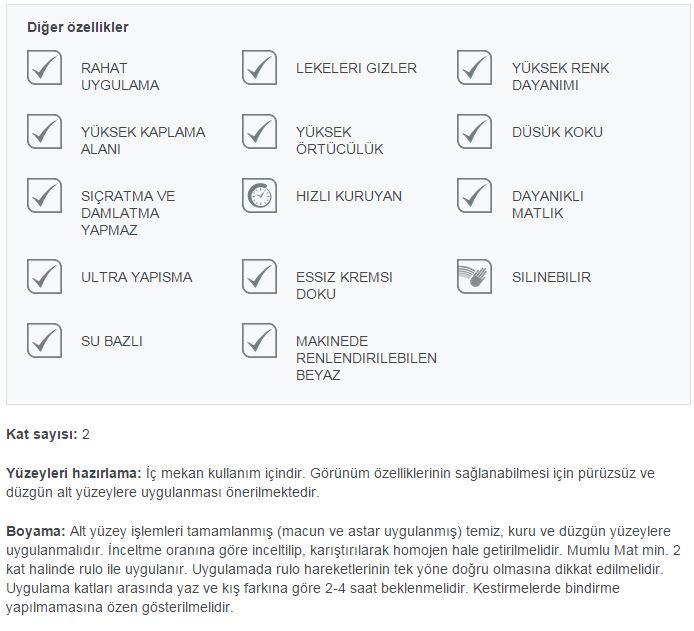Screen dimensions: 694x631
Task: Click the checkmark box next to ESSIZ KREMSI DOKU
Action: click(259, 277)
